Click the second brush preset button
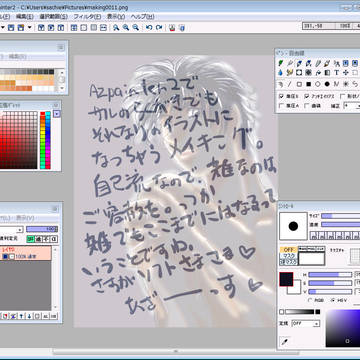 [321, 236]
